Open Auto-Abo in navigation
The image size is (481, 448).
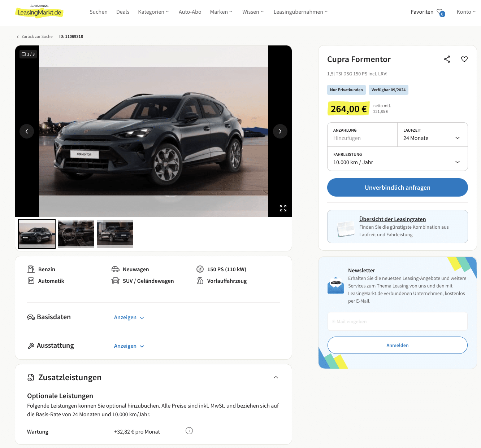point(190,12)
